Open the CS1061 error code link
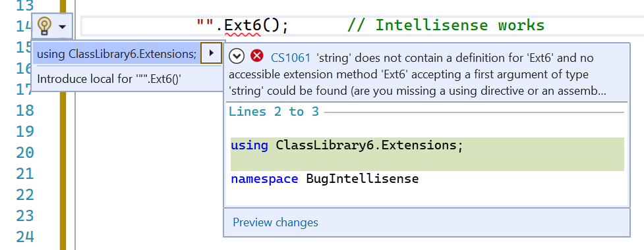This screenshot has width=644, height=250. [x=291, y=58]
